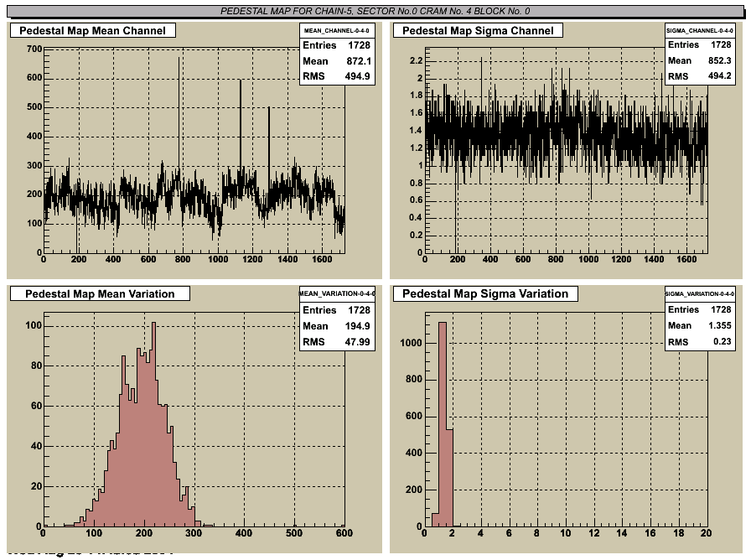
Task: Click the RMS value '494.2'
Action: tap(719, 76)
